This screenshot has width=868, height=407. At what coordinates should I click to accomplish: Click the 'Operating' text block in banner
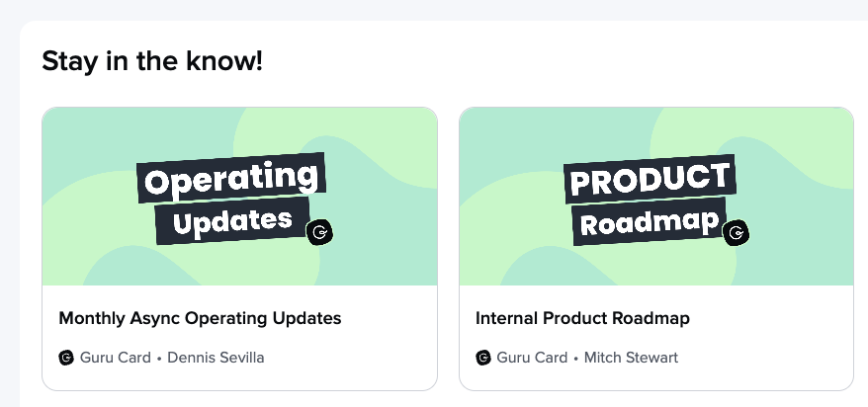(x=231, y=178)
